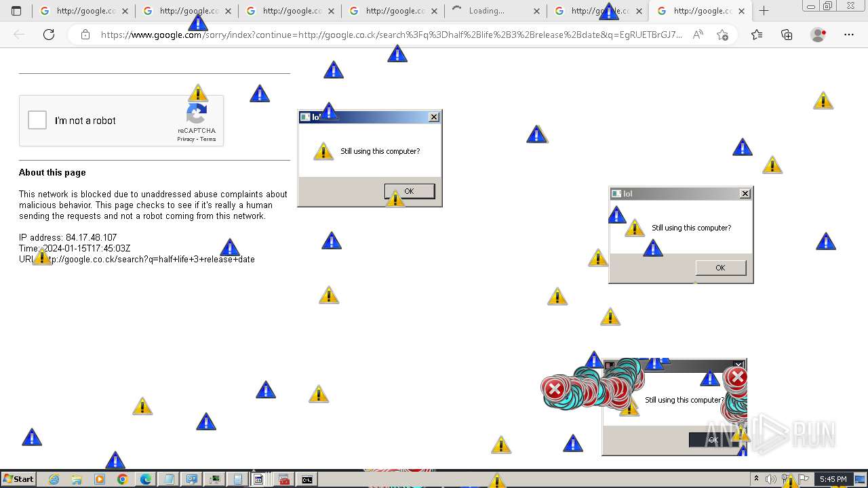Open the volume speaker tray icon
This screenshot has width=868, height=488.
(771, 479)
